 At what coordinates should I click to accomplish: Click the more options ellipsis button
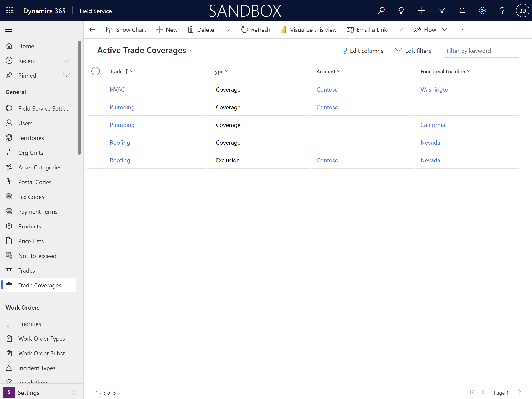[x=463, y=29]
